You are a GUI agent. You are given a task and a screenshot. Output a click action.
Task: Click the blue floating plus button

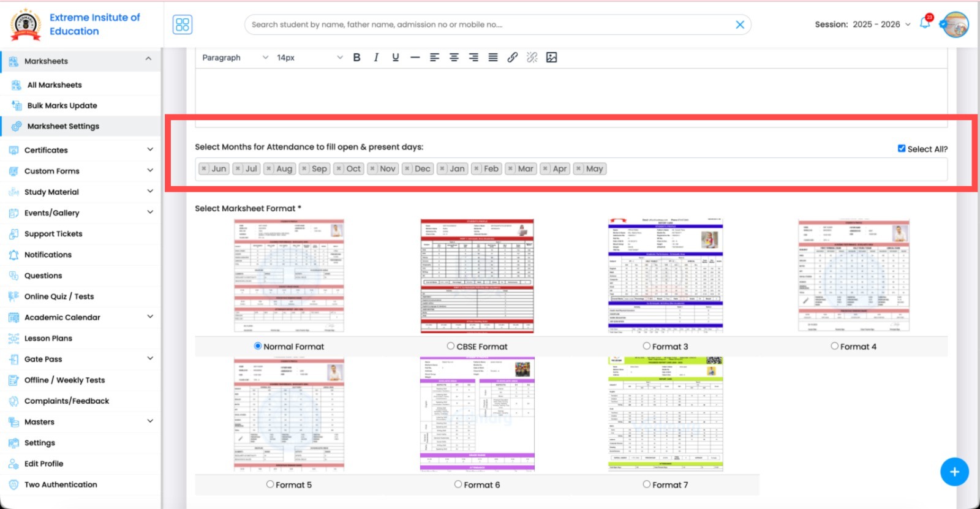coord(954,472)
